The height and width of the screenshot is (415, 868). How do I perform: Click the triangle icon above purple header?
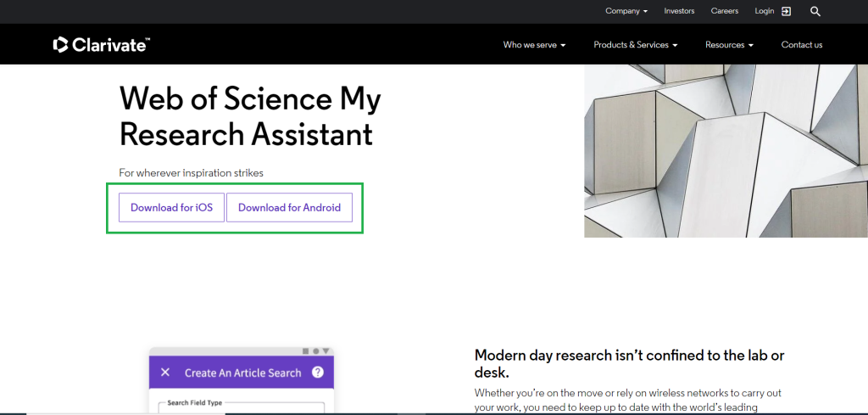(326, 351)
